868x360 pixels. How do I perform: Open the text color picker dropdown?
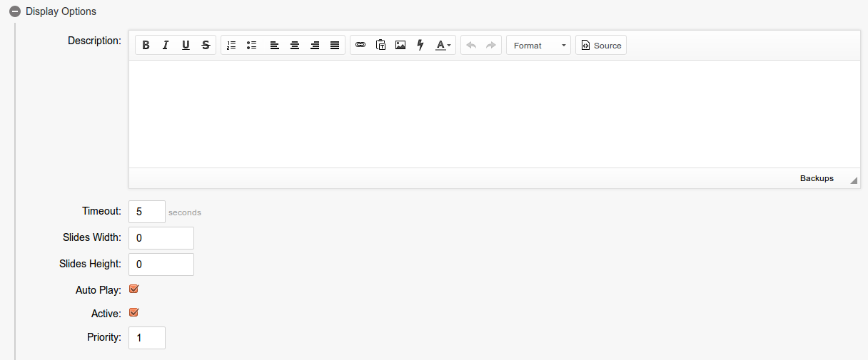(443, 46)
